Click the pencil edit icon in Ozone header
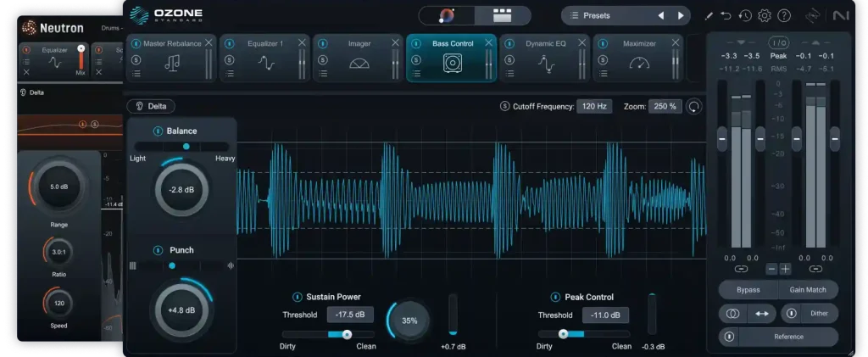The image size is (868, 357). coord(709,16)
